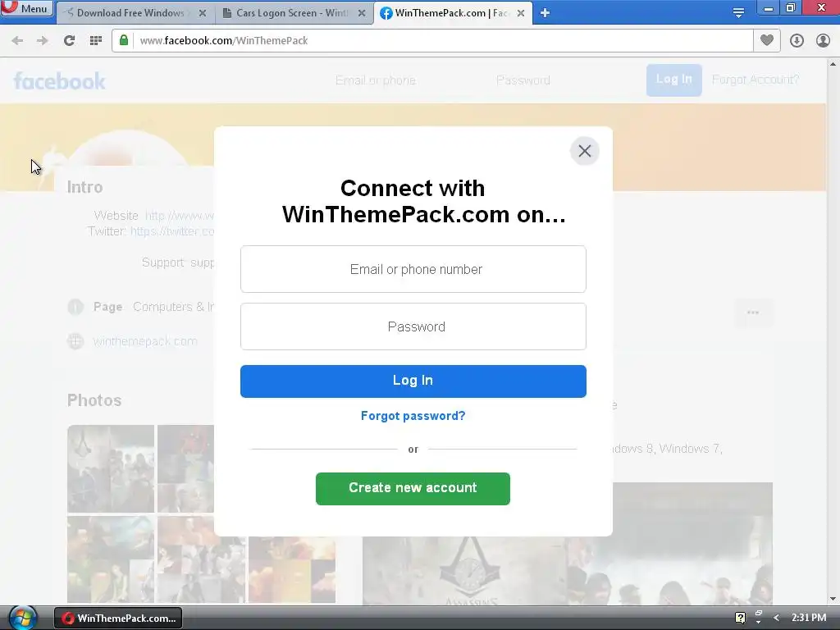Click Create new account button
Viewport: 840px width, 630px height.
pyautogui.click(x=413, y=489)
